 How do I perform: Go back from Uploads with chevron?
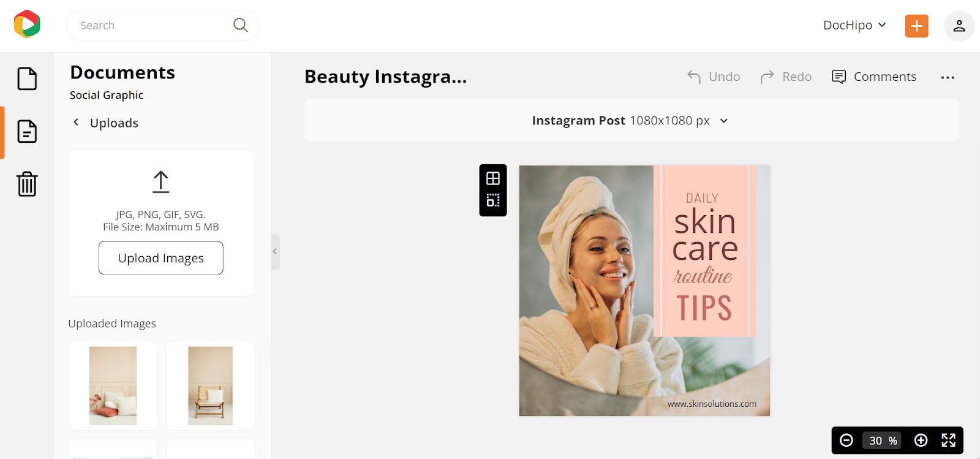[x=76, y=122]
